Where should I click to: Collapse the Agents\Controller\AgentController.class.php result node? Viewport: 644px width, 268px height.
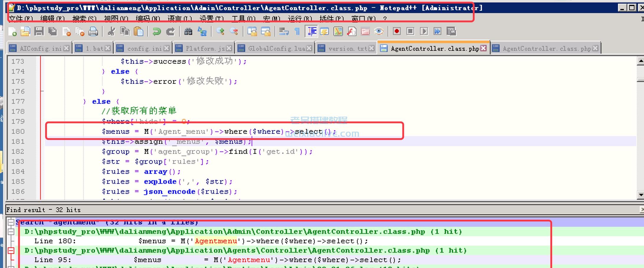click(11, 250)
